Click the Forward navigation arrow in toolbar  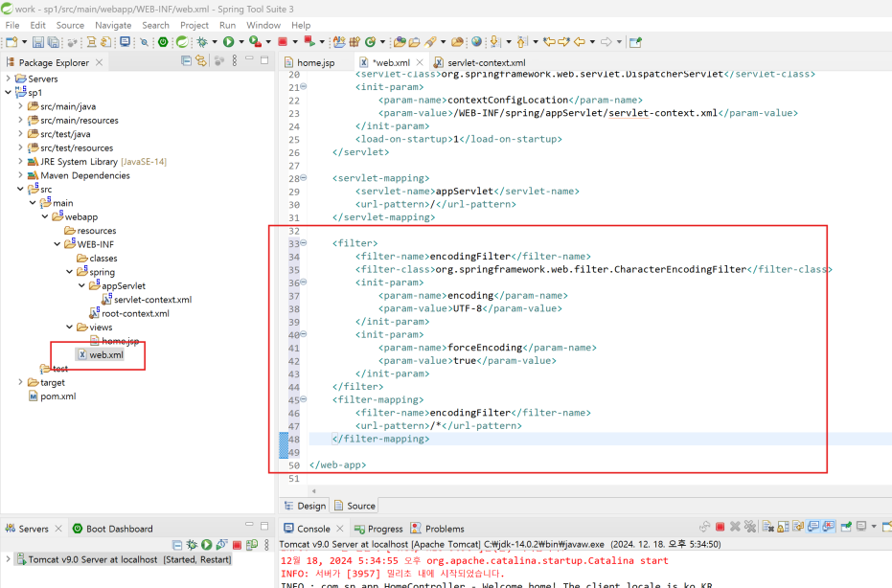tap(606, 42)
